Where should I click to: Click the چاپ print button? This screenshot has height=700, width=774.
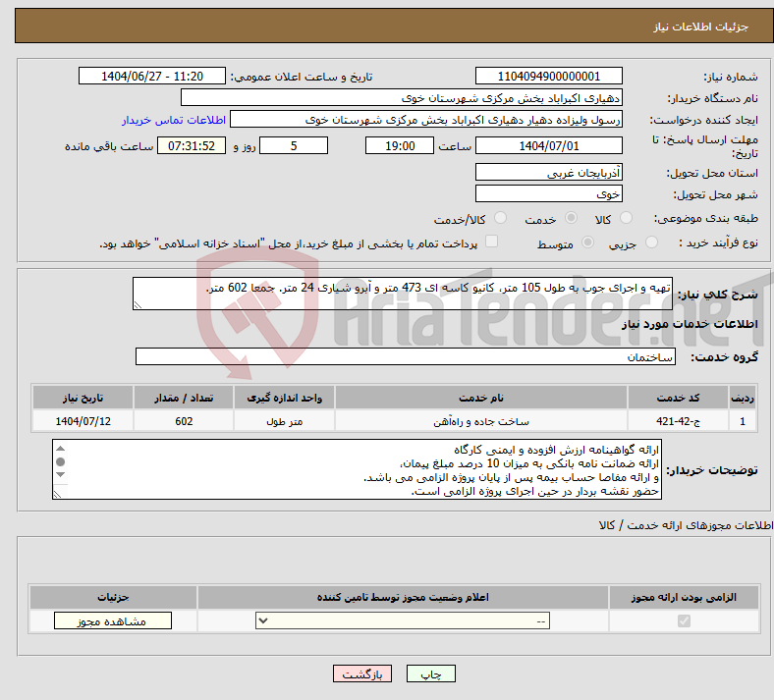coord(431,673)
